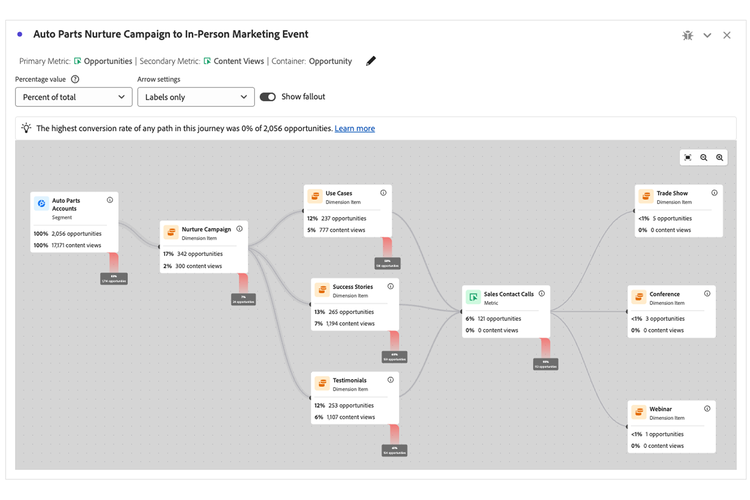
Task: Click the Nurture Campaign dimension icon
Action: 171,232
